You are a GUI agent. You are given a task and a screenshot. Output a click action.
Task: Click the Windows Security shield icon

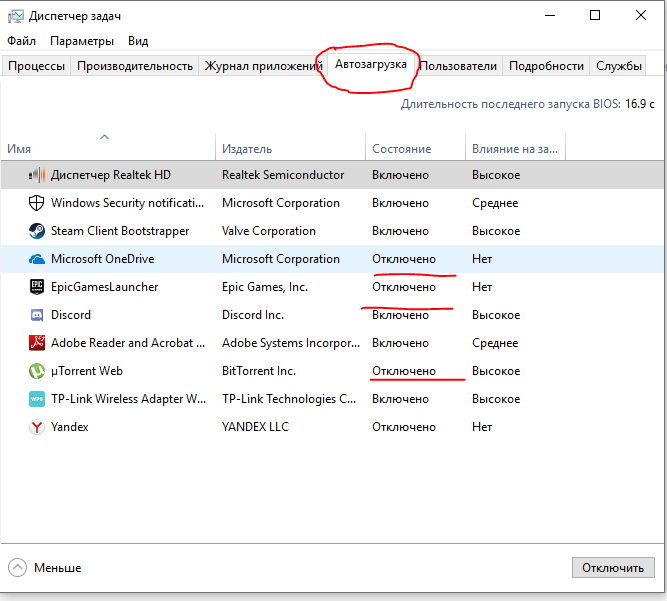coord(37,203)
